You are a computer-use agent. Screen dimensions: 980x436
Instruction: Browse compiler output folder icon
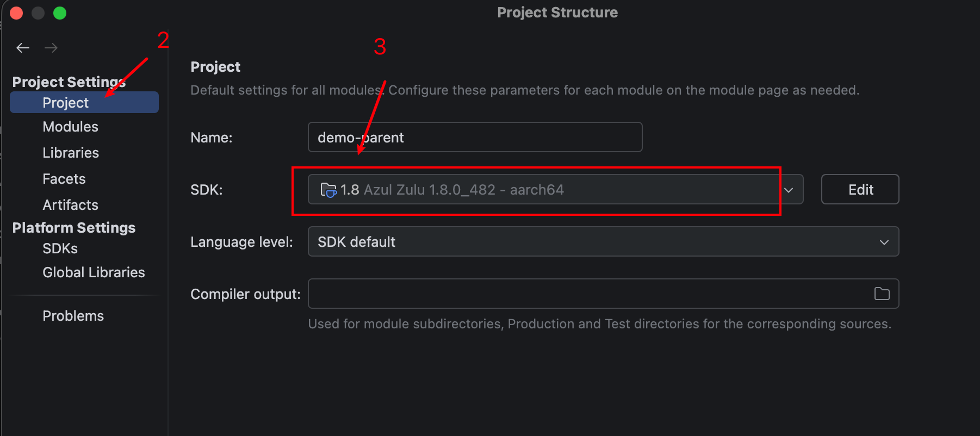(x=882, y=294)
